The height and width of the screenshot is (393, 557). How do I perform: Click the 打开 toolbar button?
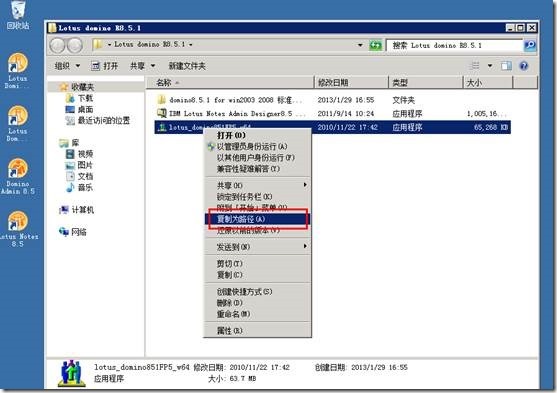coord(104,66)
